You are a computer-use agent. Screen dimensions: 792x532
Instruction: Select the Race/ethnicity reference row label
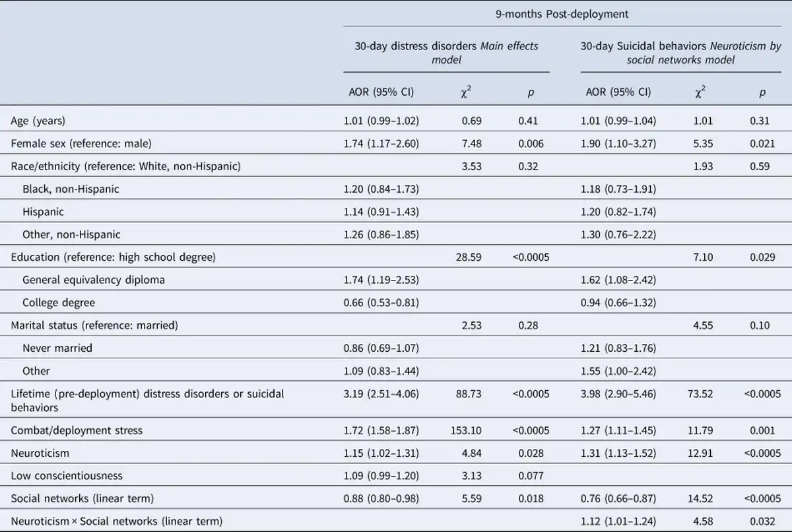click(125, 166)
